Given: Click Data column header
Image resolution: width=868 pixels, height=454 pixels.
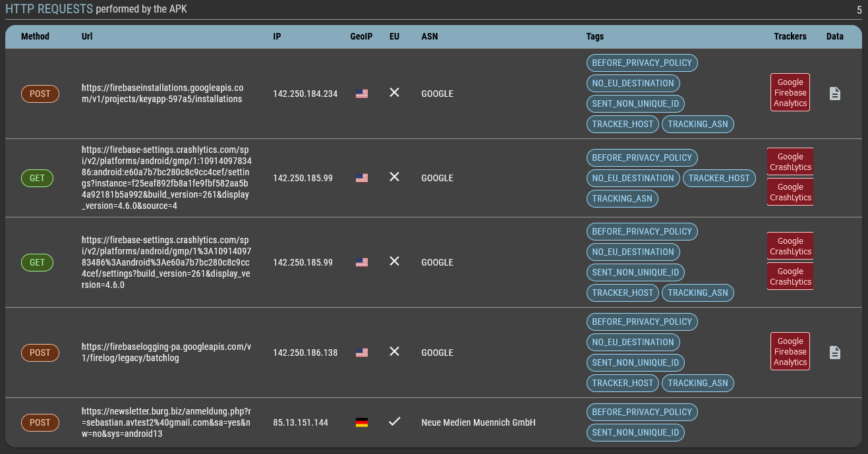Looking at the screenshot, I should click(x=835, y=36).
